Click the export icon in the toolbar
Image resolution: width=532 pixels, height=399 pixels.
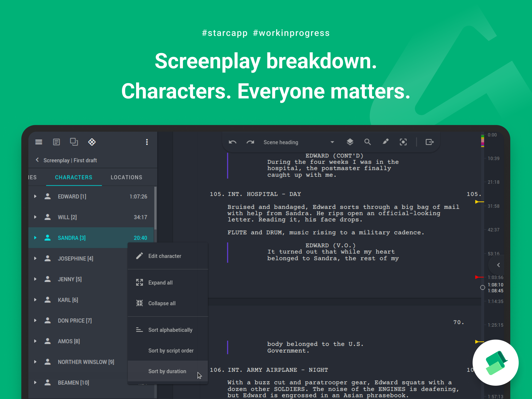click(430, 142)
